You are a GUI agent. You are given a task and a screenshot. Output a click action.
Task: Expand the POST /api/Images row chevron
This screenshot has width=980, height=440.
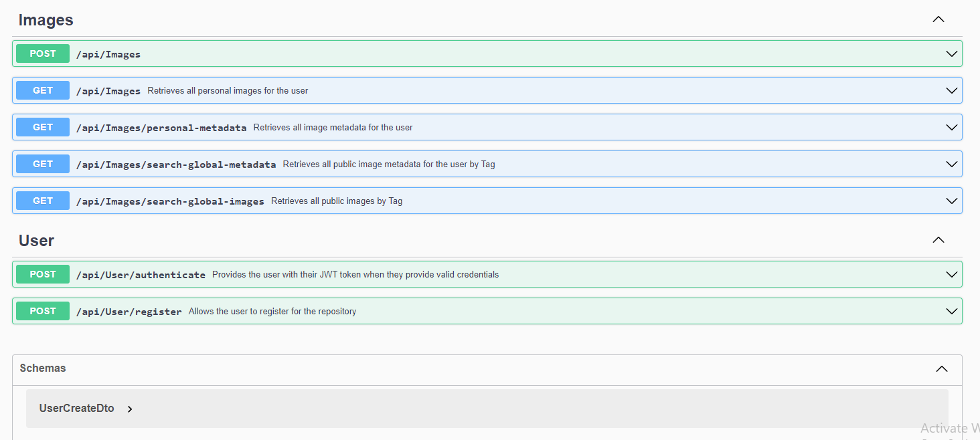coord(952,53)
